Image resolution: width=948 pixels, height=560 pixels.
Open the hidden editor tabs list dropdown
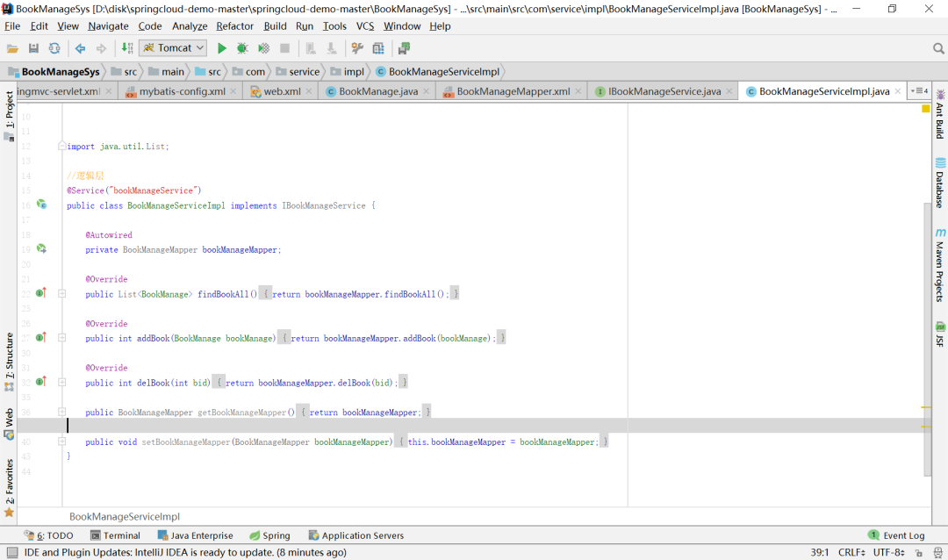920,91
